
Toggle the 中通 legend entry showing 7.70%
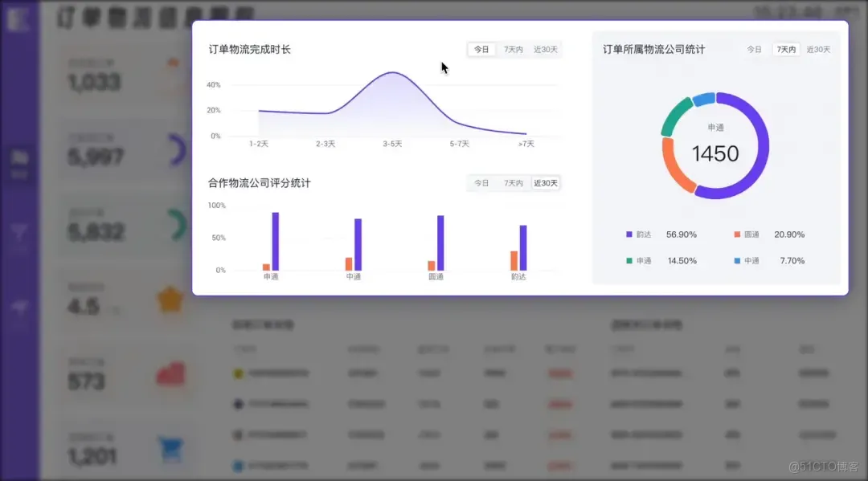click(749, 260)
